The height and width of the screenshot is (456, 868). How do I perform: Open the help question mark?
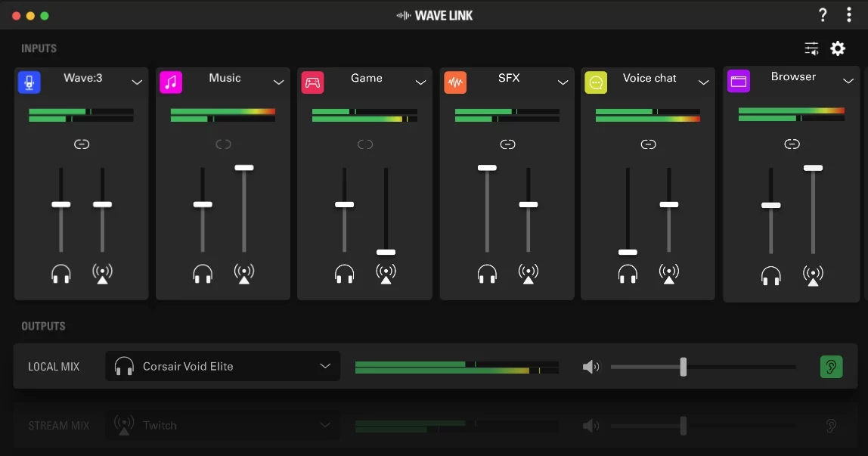(x=823, y=15)
